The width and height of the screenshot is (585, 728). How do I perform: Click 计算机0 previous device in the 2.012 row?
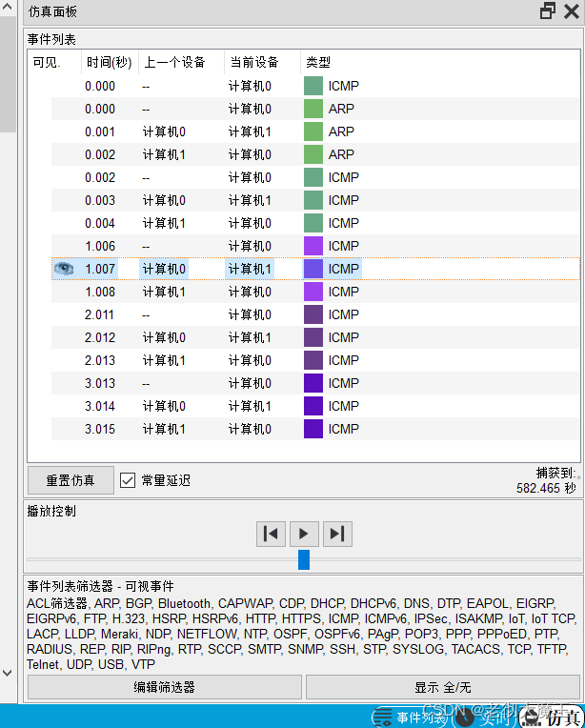tap(164, 337)
